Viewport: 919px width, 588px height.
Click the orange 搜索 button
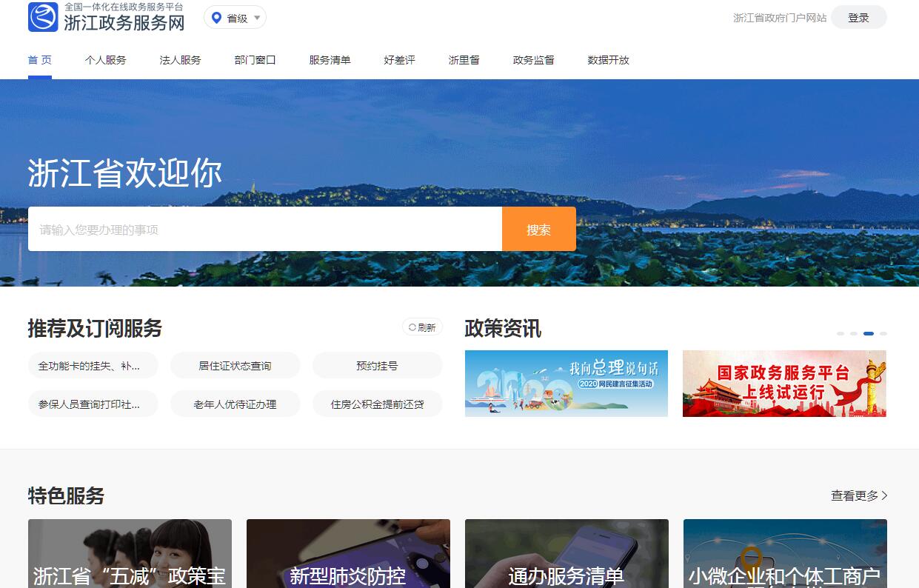[539, 230]
